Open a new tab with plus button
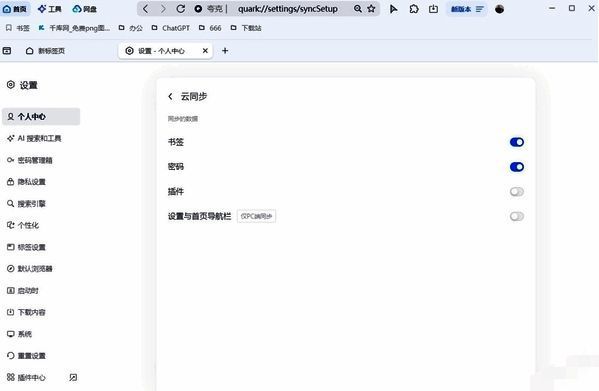Viewport: 599px width, 391px height. 225,50
